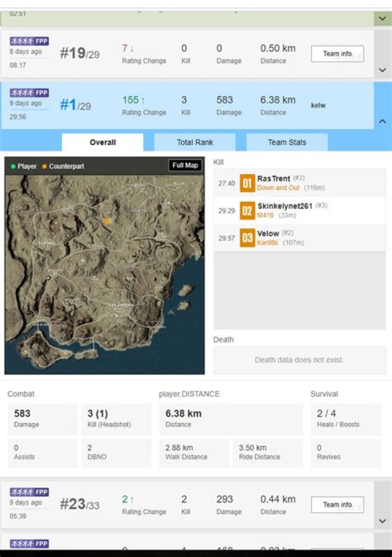
Task: Click the 0.44 km distance value
Action: (278, 499)
